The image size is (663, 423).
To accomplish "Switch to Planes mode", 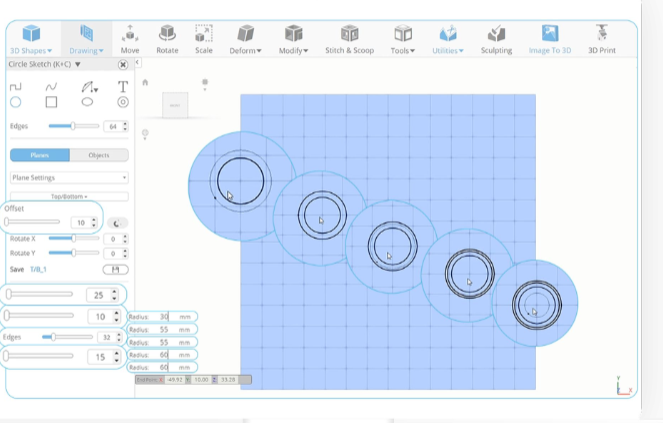I will [x=40, y=155].
